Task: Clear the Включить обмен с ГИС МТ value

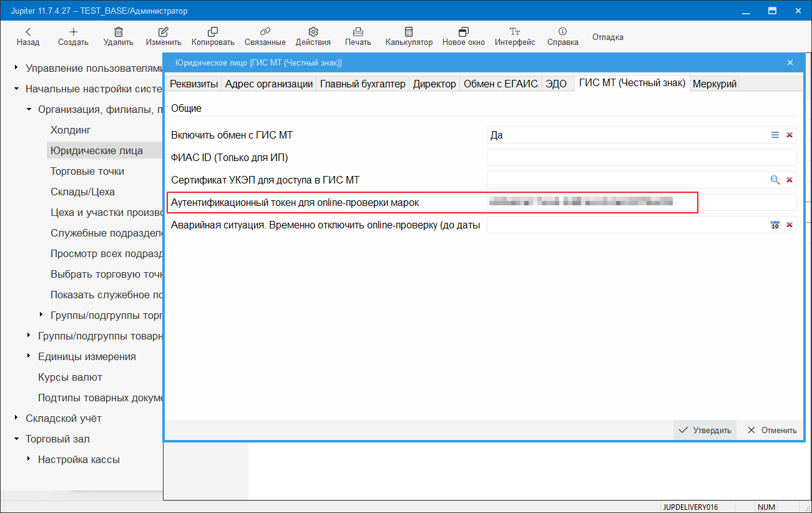Action: coord(789,135)
